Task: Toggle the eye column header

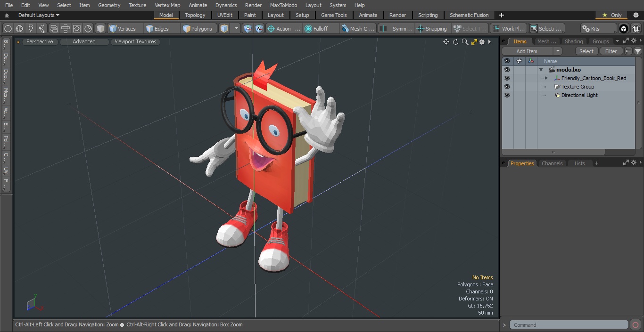Action: pyautogui.click(x=507, y=61)
